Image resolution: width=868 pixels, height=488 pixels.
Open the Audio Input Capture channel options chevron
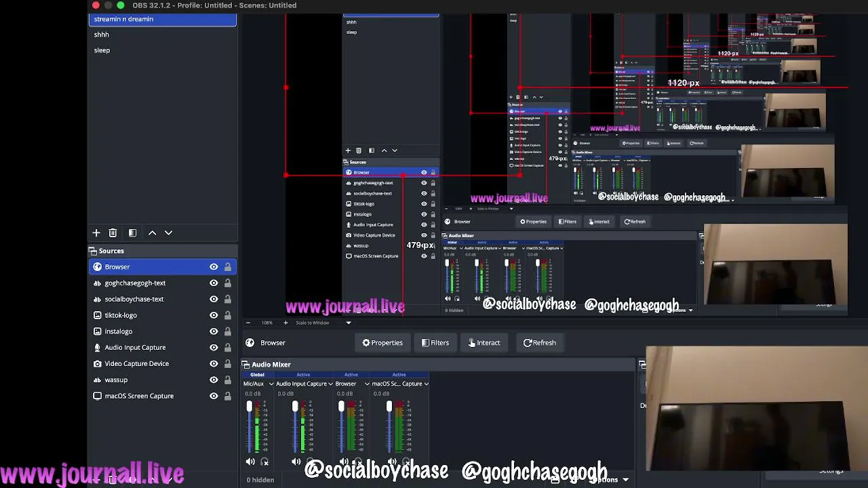click(330, 384)
